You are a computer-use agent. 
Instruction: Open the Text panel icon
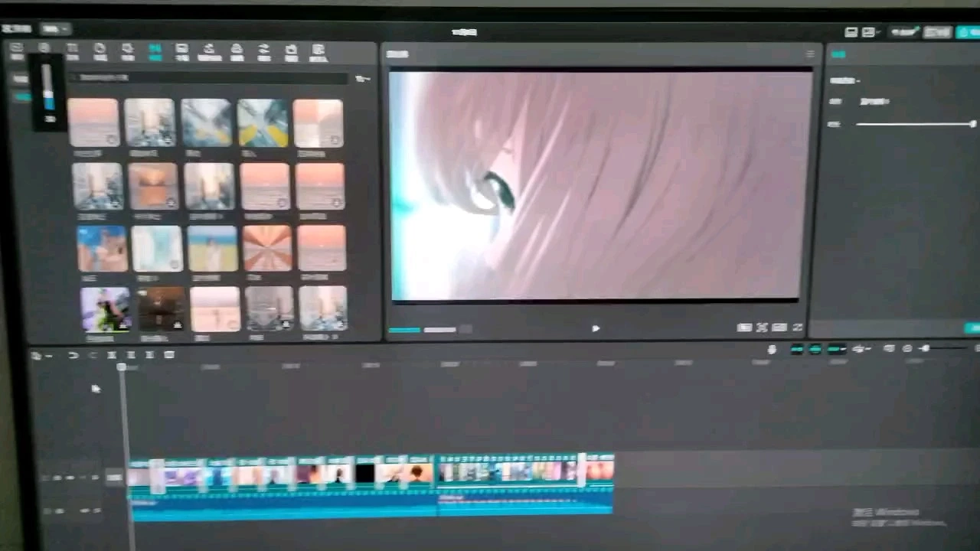tap(72, 51)
